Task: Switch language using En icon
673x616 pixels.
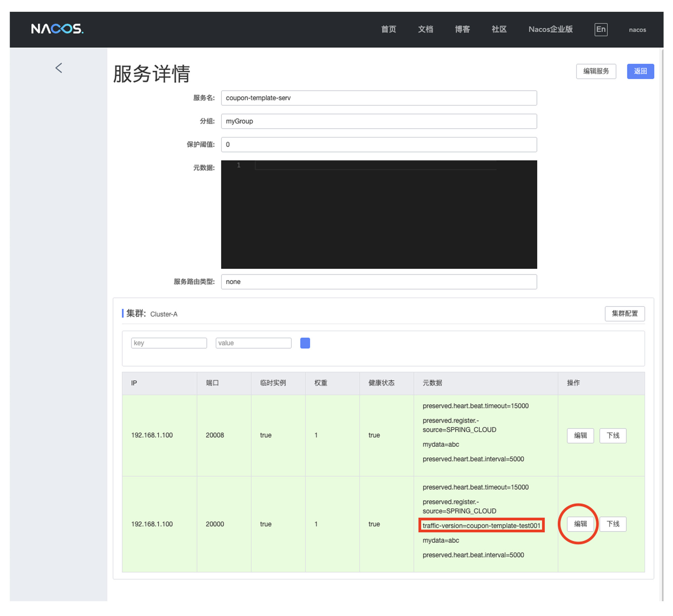Action: [601, 29]
